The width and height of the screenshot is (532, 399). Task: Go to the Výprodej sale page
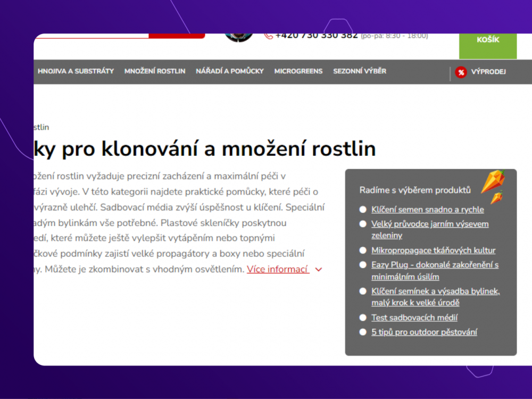488,72
